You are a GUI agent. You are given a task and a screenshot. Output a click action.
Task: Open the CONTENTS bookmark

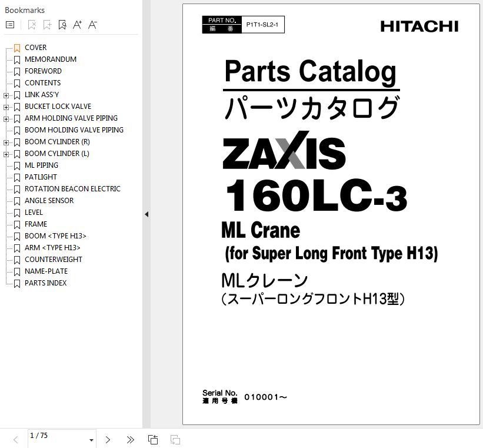42,83
